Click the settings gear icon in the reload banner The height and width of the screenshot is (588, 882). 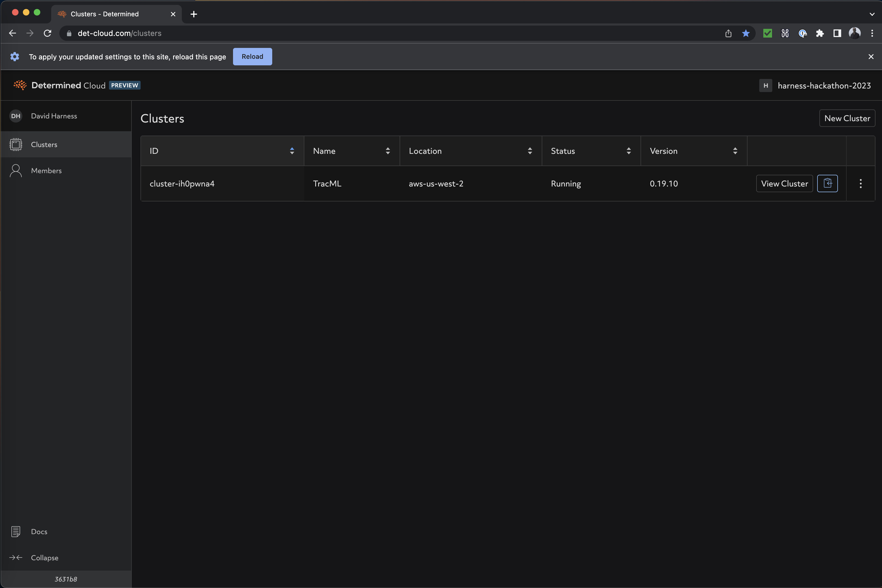[x=15, y=57]
